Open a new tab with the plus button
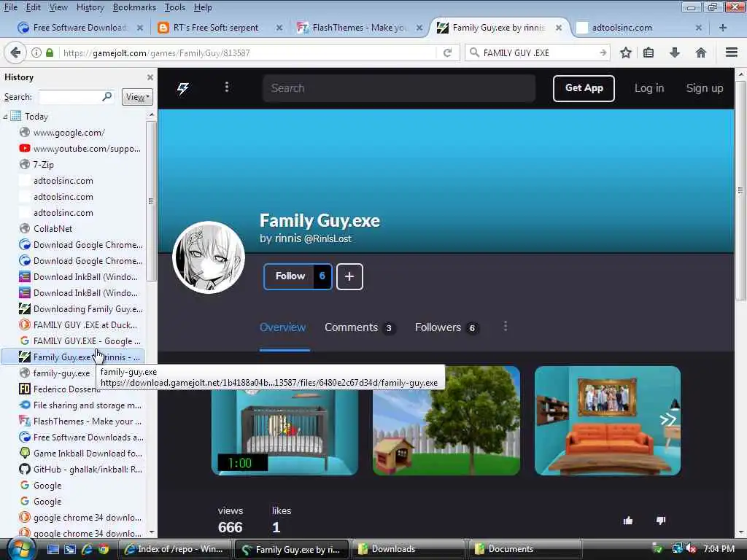 pyautogui.click(x=723, y=28)
